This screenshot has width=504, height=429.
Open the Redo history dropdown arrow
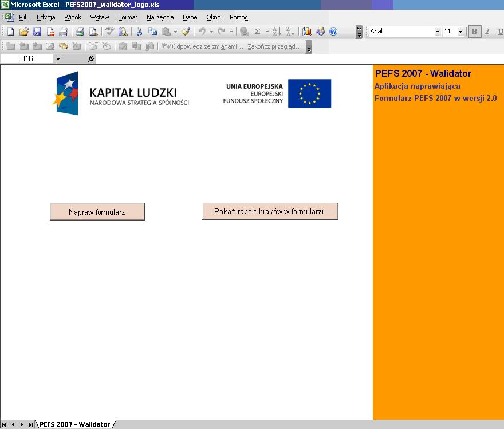point(231,32)
